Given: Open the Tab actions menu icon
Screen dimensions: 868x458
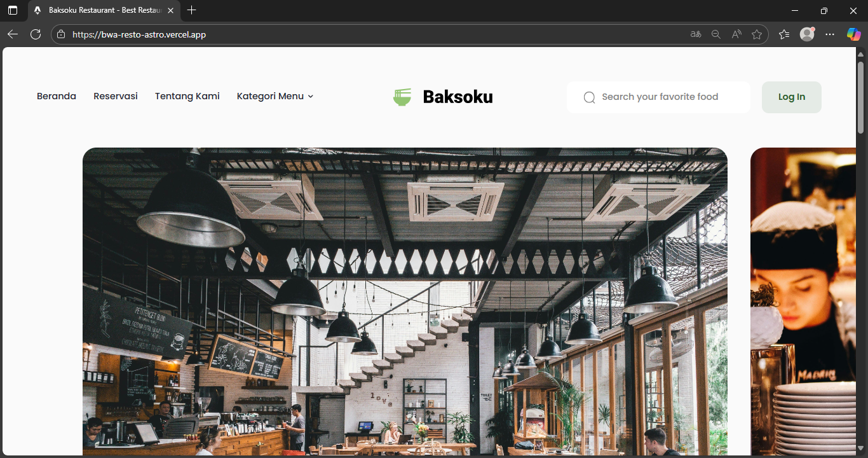Looking at the screenshot, I should tap(13, 11).
